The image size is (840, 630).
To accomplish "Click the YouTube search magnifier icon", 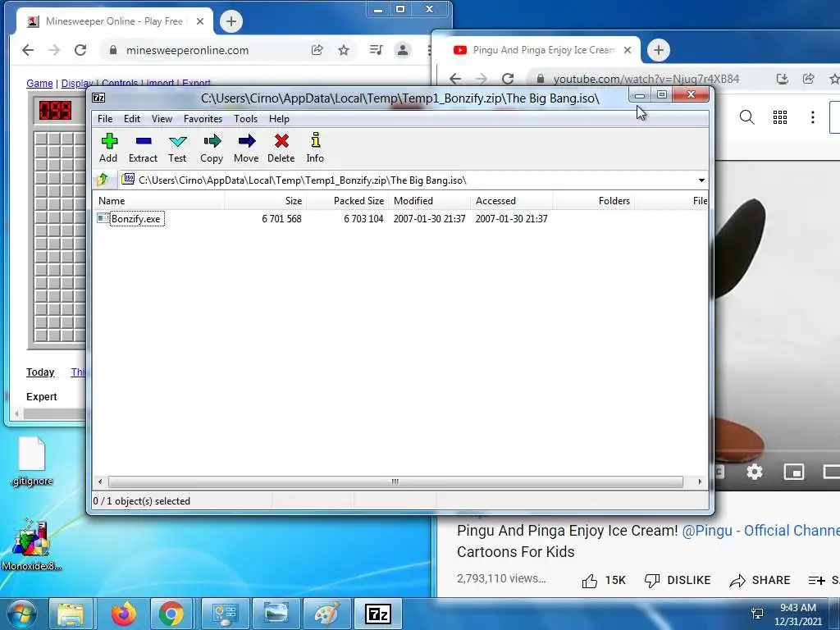I will click(746, 117).
